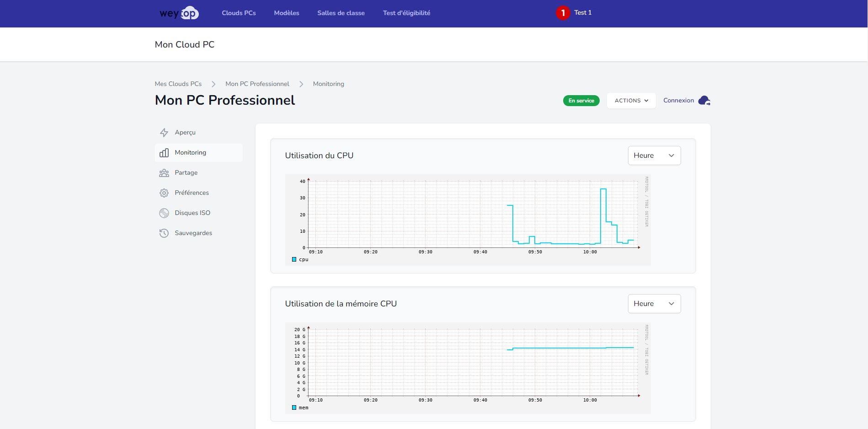This screenshot has height=429, width=868.
Task: Select the Disques ISO disc icon
Action: (x=164, y=213)
